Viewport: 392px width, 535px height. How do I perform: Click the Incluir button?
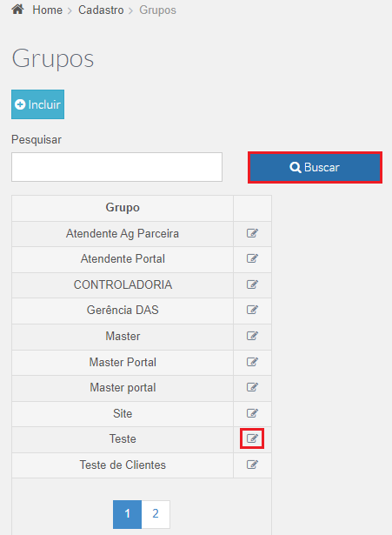(38, 104)
